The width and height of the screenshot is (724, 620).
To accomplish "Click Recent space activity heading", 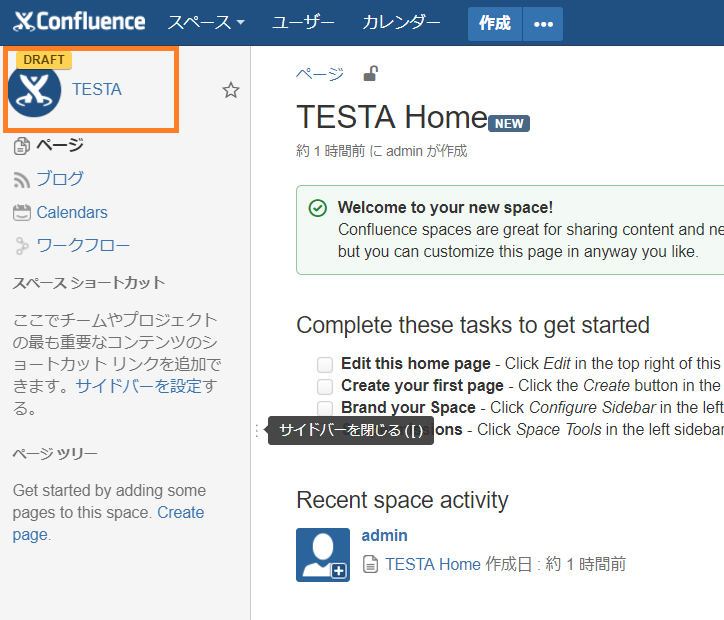I will 402,500.
